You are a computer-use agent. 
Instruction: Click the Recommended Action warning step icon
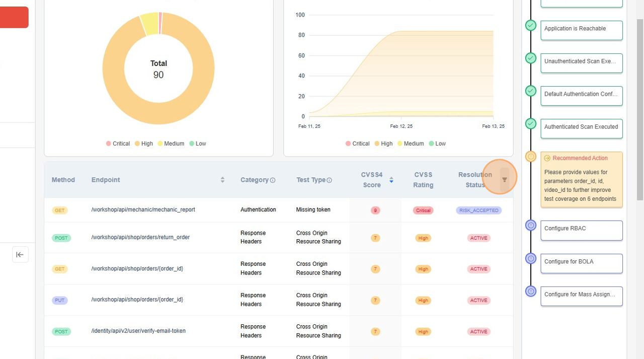point(531,157)
